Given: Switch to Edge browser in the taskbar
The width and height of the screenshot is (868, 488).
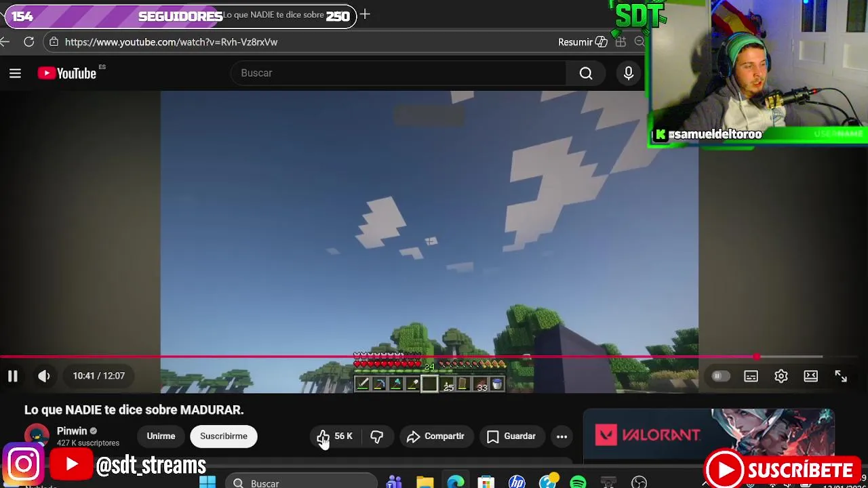Looking at the screenshot, I should [x=456, y=483].
